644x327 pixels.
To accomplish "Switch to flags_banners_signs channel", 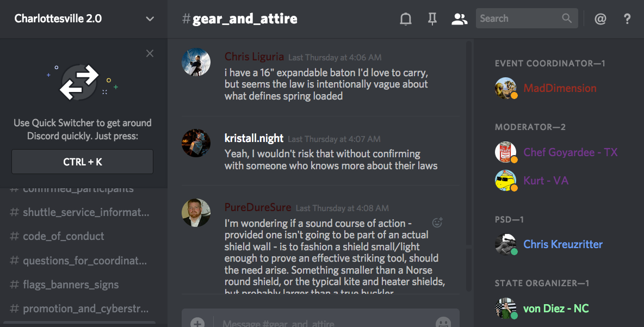I will pos(71,285).
